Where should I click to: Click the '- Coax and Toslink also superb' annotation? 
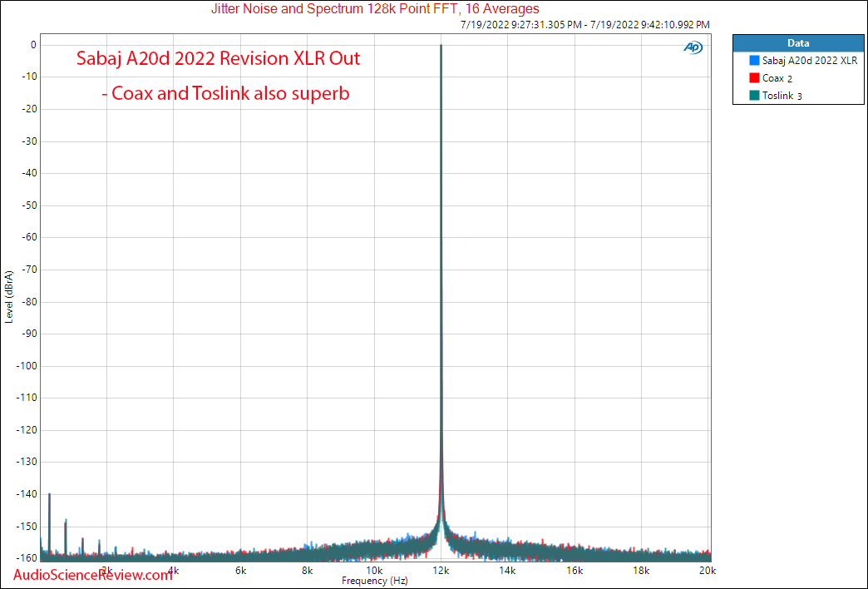pos(225,93)
